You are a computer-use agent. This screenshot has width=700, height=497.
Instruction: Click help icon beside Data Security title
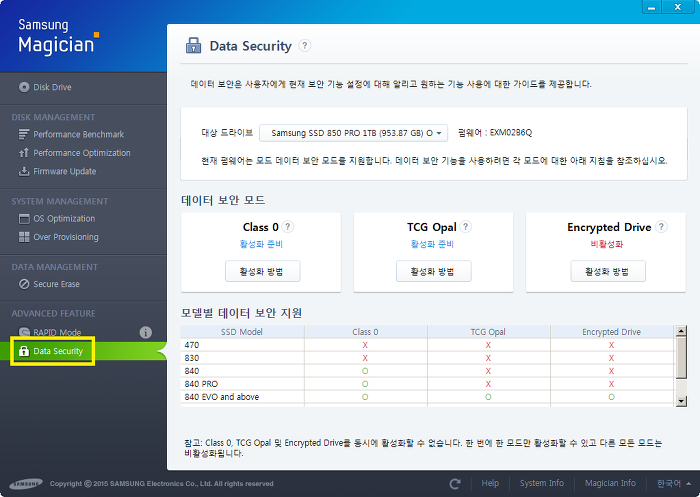pos(305,46)
